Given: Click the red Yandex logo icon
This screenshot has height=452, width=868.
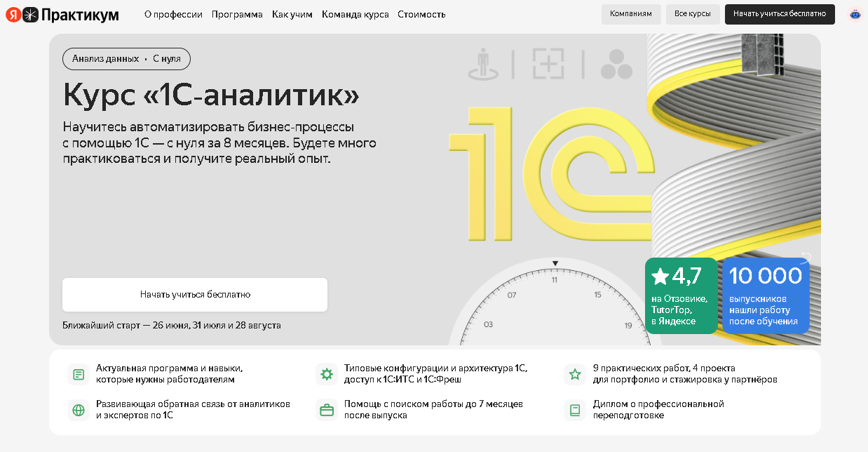Looking at the screenshot, I should pyautogui.click(x=13, y=14).
